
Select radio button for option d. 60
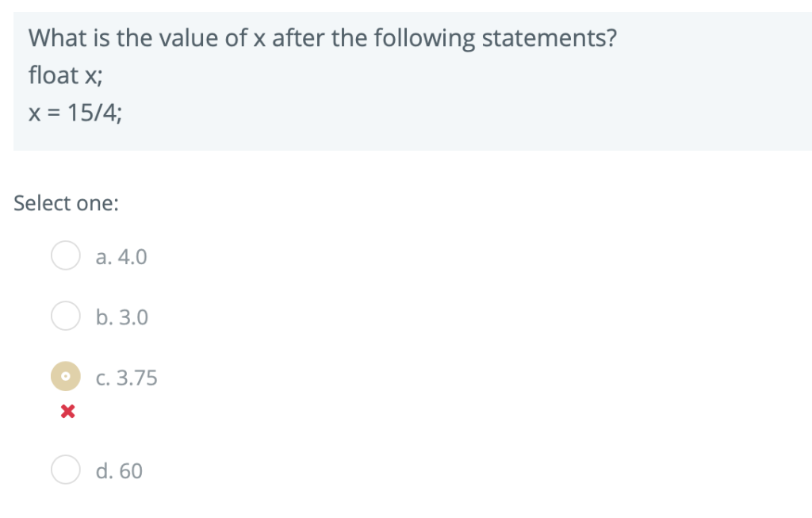pos(65,470)
